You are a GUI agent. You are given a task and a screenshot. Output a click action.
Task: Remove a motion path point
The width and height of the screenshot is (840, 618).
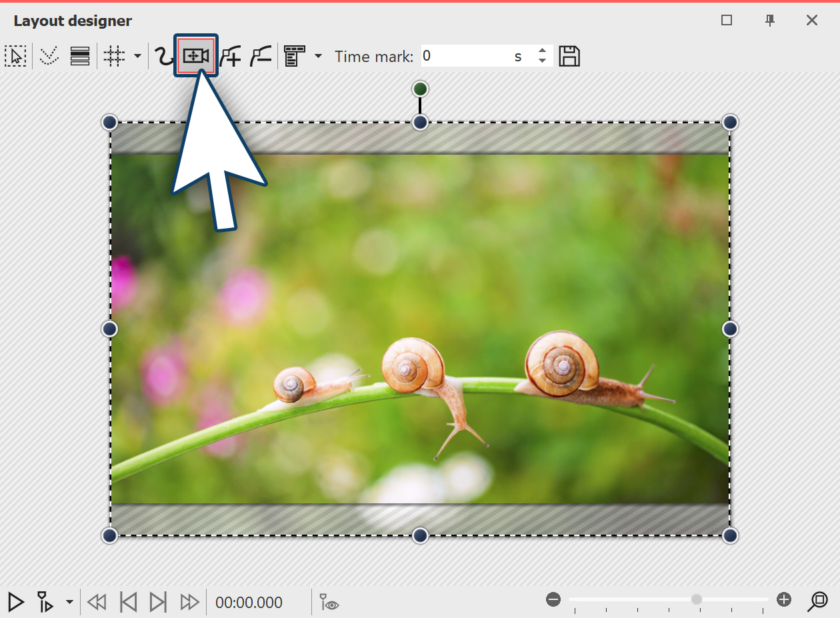point(260,56)
